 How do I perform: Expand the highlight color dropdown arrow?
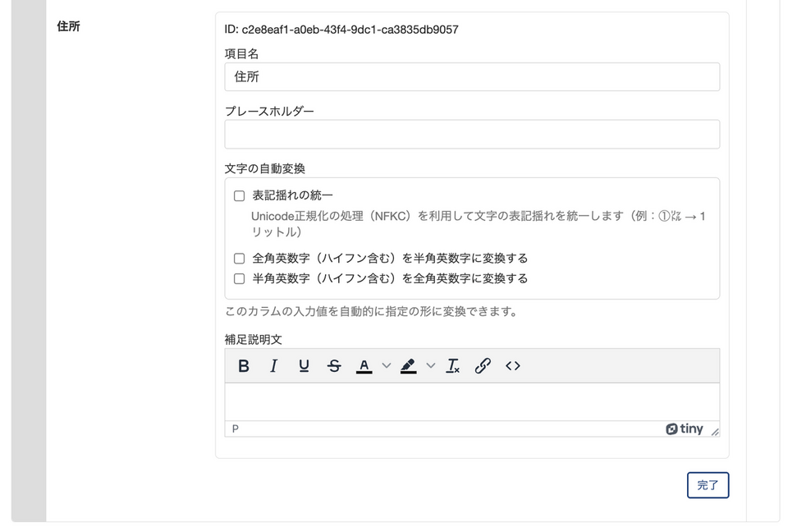pos(430,366)
